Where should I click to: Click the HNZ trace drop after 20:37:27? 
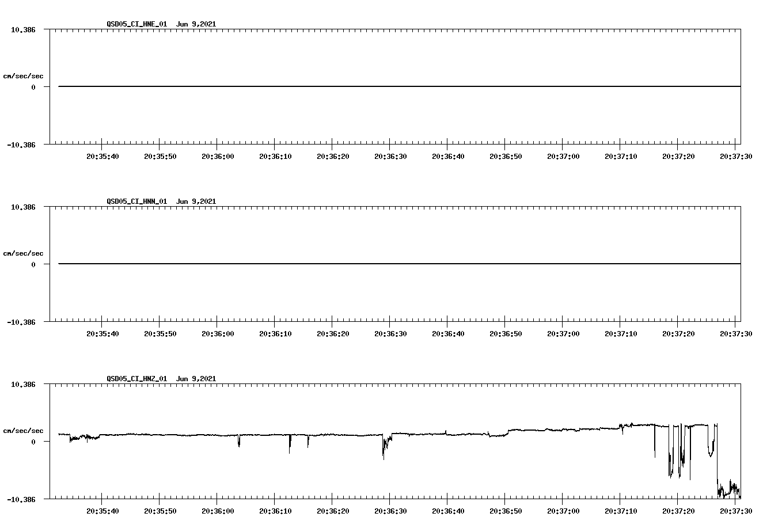(728, 488)
